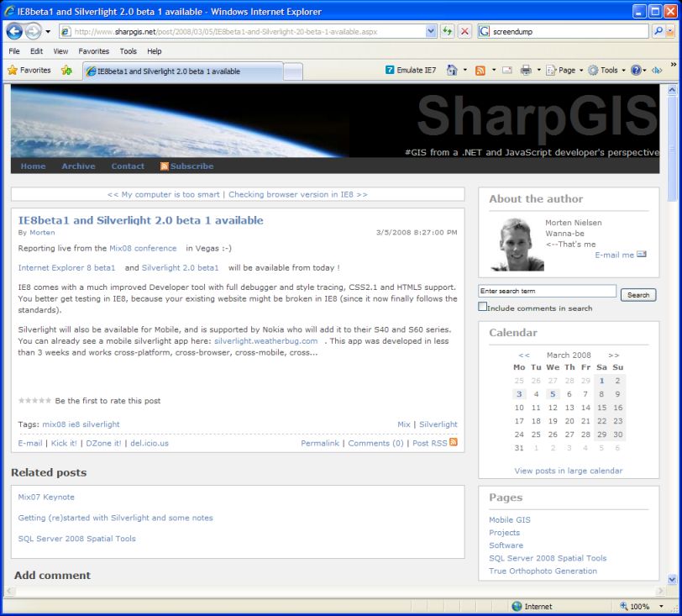Image resolution: width=682 pixels, height=616 pixels.
Task: Select the IE8beta1 and Silverlight tab
Action: [x=183, y=71]
